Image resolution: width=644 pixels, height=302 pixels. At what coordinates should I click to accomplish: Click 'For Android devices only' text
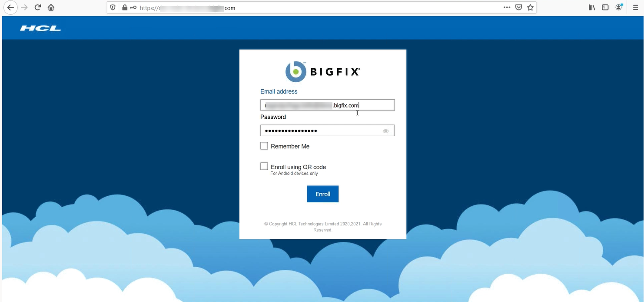tap(294, 173)
